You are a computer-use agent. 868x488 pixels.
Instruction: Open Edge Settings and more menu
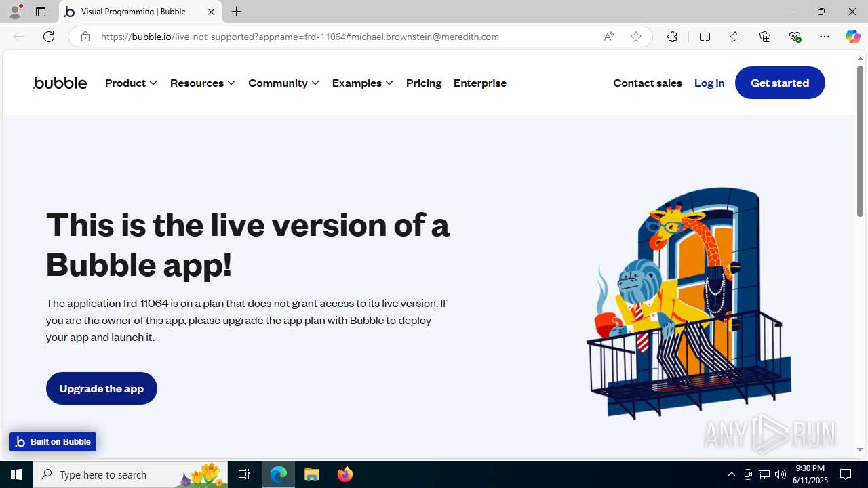[x=825, y=37]
